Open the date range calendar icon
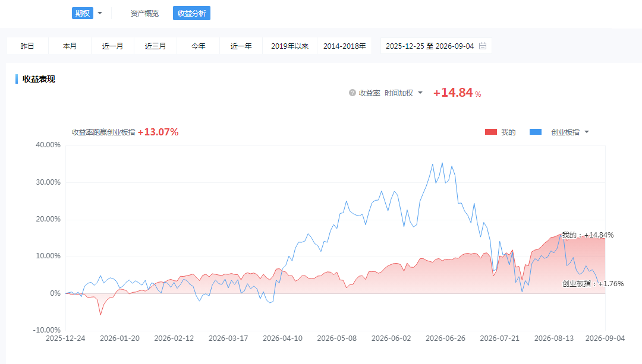The width and height of the screenshot is (642, 364). 483,46
